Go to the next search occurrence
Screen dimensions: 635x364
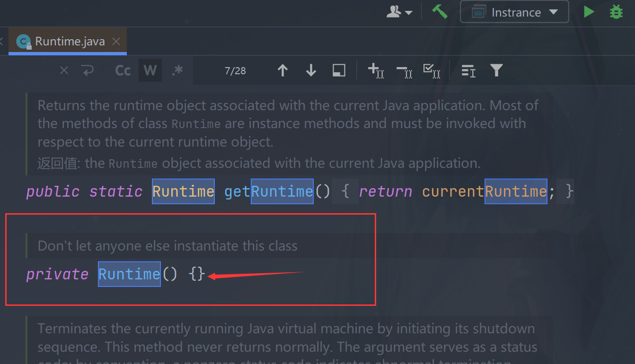point(311,70)
